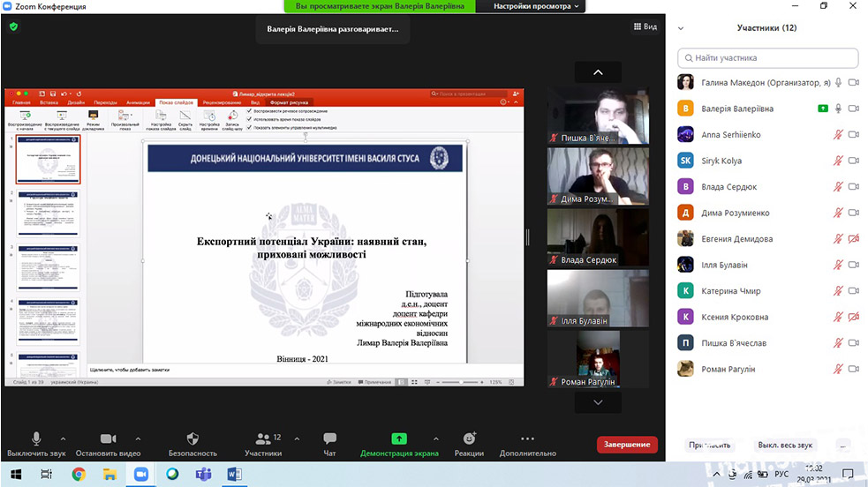This screenshot has height=487, width=868.
Task: Click the save icon in PowerPoint title bar
Action: click(53, 94)
